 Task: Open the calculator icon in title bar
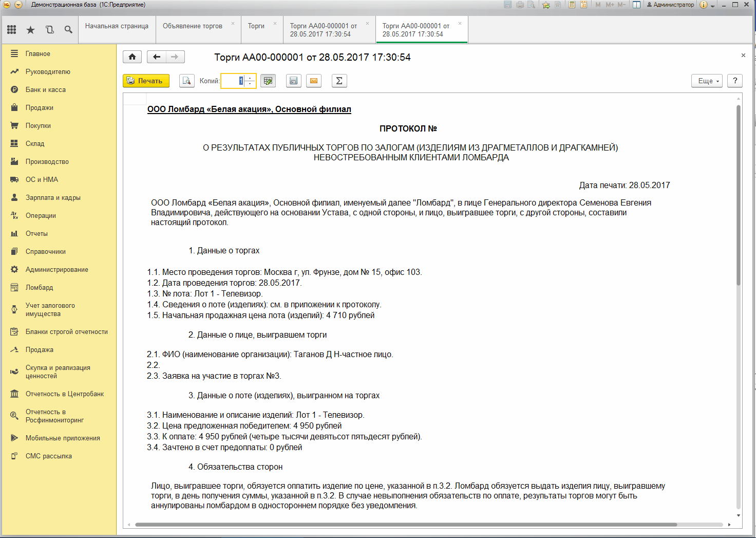click(x=572, y=5)
